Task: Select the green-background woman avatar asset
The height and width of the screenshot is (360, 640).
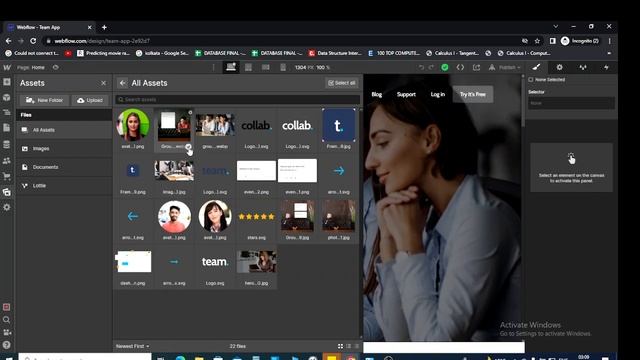Action: click(133, 125)
